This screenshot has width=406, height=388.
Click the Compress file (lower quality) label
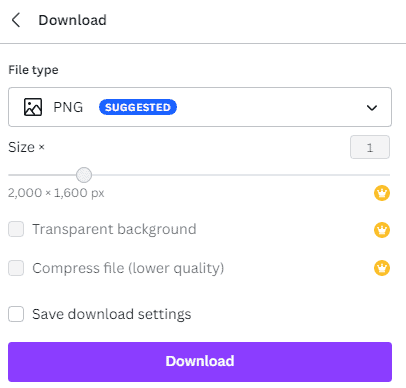point(128,268)
